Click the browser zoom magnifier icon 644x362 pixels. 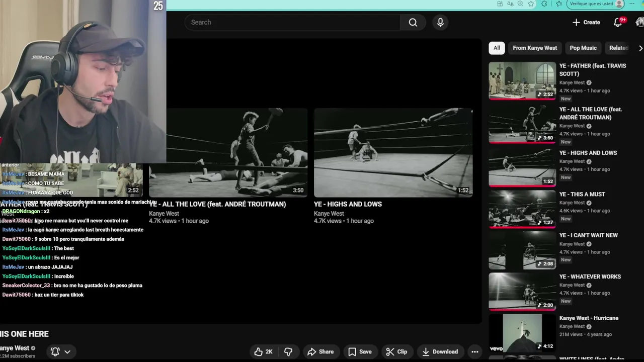point(520,4)
